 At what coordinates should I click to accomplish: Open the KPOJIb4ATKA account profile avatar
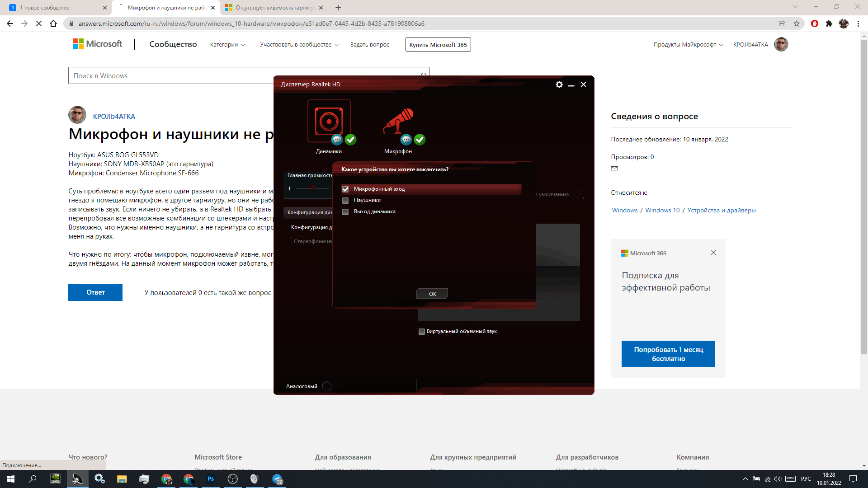781,44
